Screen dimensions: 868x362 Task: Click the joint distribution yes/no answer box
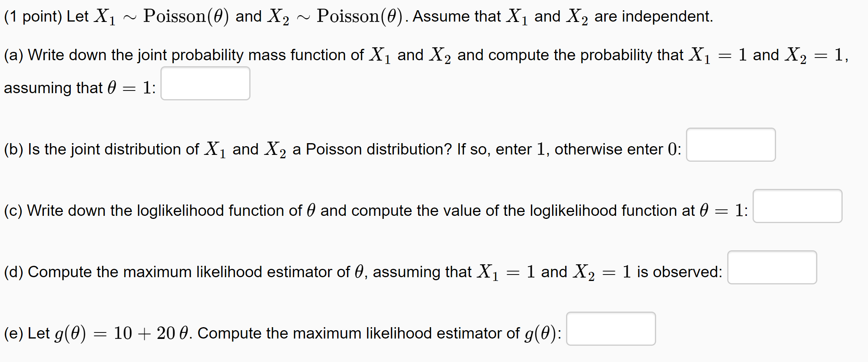point(731,145)
